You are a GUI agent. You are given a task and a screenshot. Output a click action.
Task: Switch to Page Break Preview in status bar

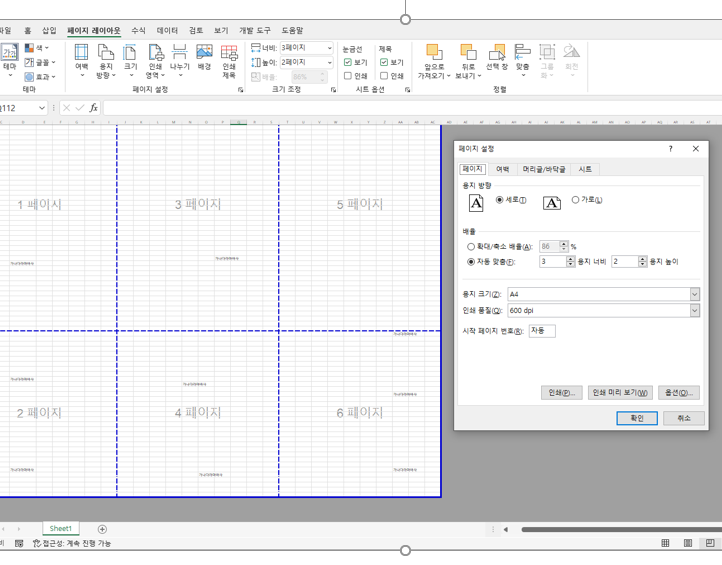pos(710,543)
